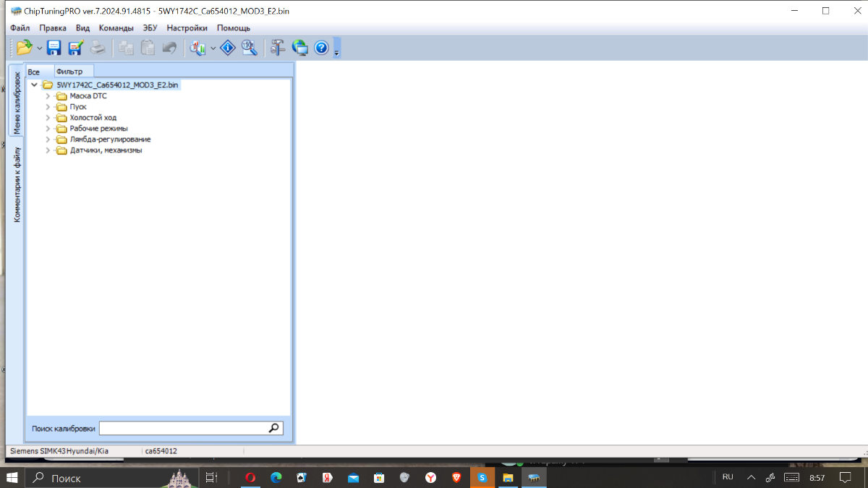The image size is (868, 488).
Task: Show hidden tray icons chevron
Action: 751,477
